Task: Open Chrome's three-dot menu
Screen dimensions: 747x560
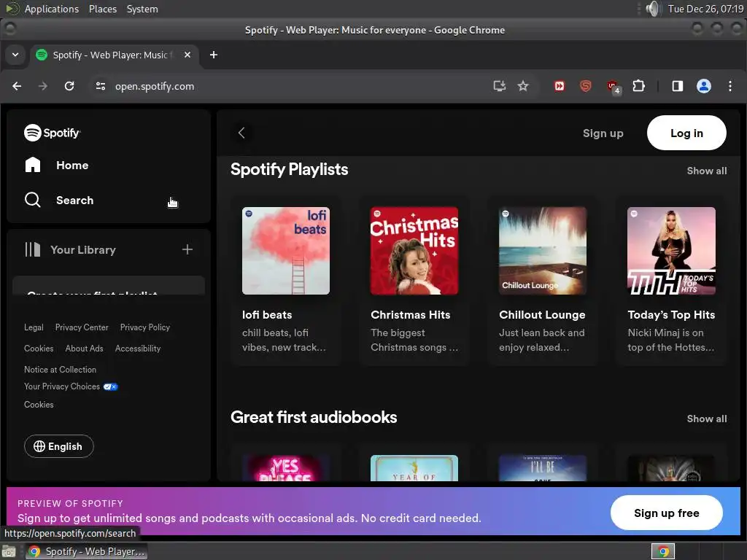Action: (729, 86)
